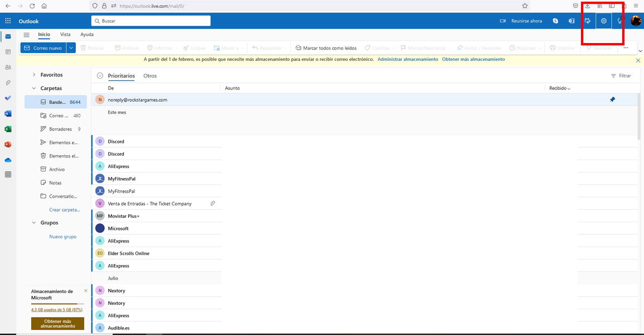Launch Word from the left rail
This screenshot has width=644, height=335.
8,113
